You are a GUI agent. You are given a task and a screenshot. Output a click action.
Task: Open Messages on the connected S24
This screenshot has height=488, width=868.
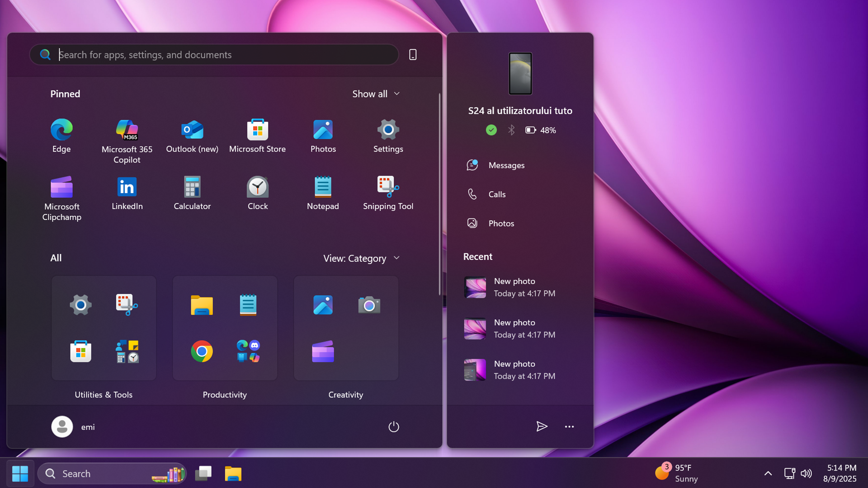pyautogui.click(x=506, y=165)
